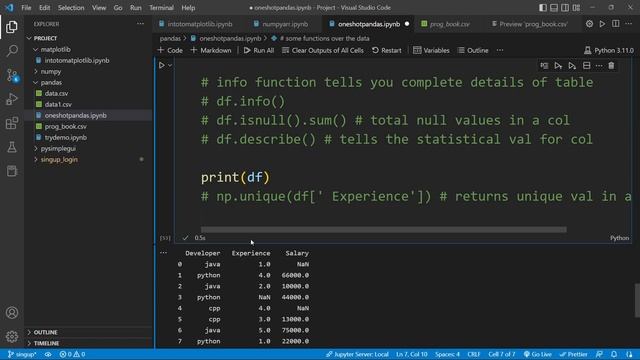Click Prettier status bar item
Image resolution: width=640 pixels, height=360 pixels.
tap(573, 354)
